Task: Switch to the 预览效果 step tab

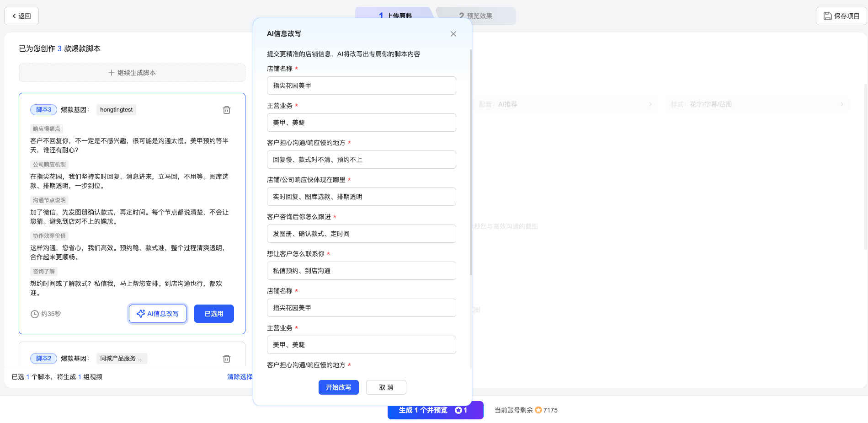Action: pos(476,16)
